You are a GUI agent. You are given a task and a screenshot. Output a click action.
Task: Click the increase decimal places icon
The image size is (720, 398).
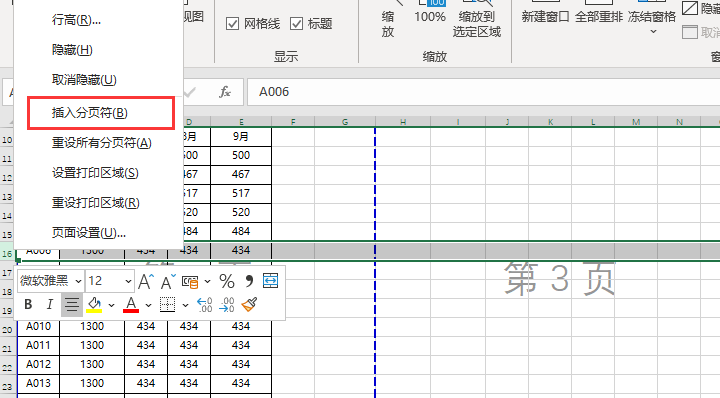(204, 304)
